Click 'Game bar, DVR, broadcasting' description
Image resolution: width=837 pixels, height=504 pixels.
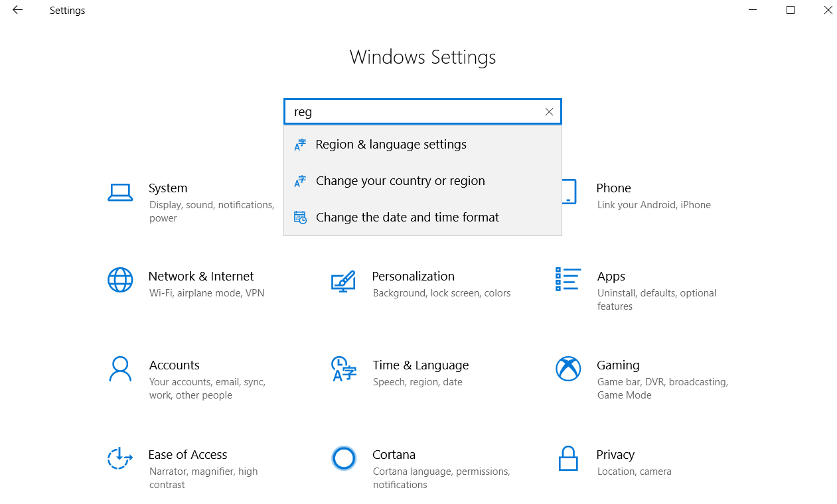662,389
